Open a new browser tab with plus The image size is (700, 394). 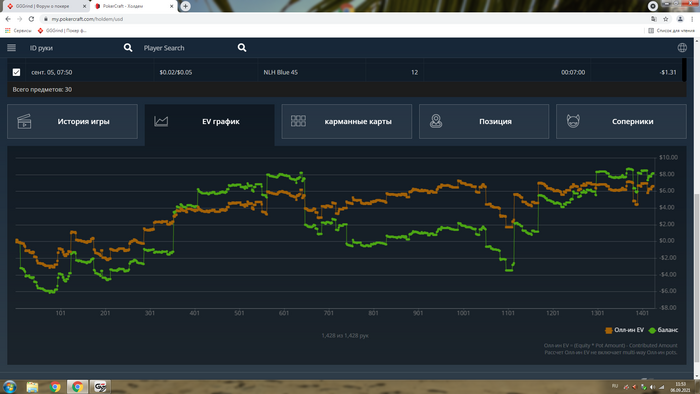[185, 6]
